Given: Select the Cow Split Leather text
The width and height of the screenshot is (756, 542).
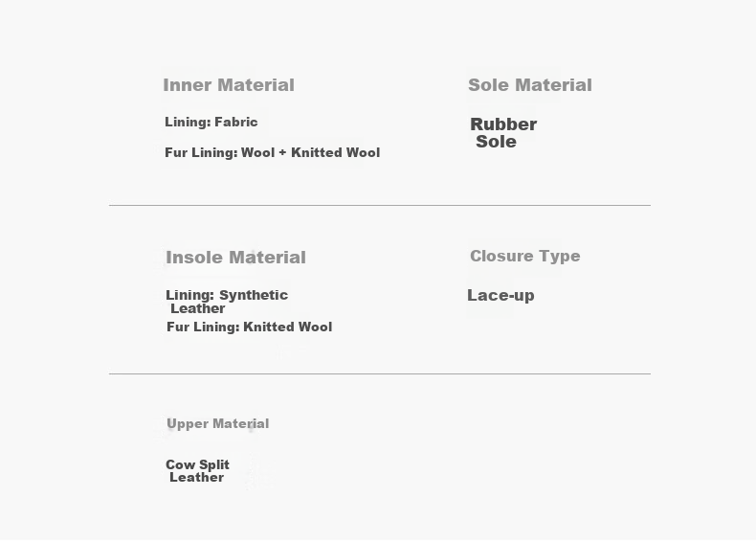Looking at the screenshot, I should [x=197, y=471].
